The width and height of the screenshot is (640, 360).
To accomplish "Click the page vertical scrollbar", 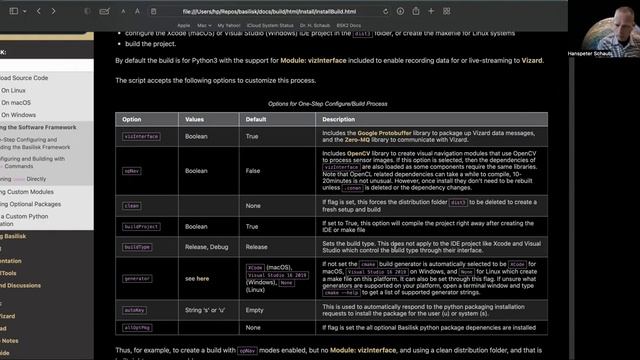I will (571, 208).
